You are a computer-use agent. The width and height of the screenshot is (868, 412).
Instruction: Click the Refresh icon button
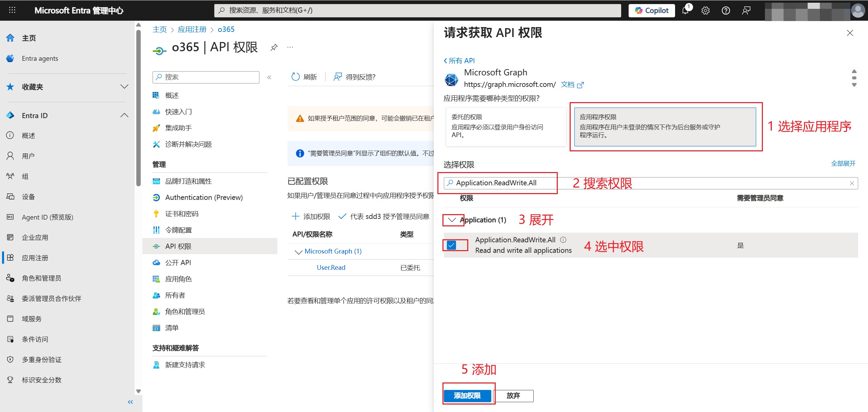pyautogui.click(x=304, y=77)
